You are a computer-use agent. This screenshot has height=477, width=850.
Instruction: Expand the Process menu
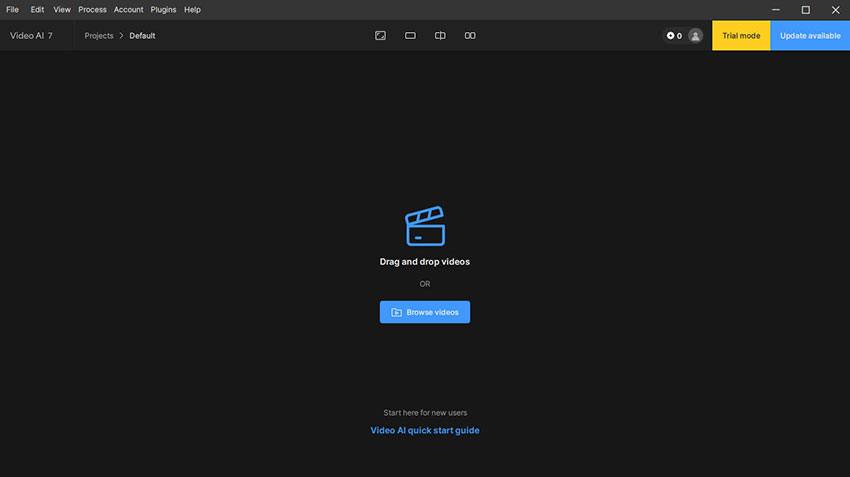tap(92, 10)
